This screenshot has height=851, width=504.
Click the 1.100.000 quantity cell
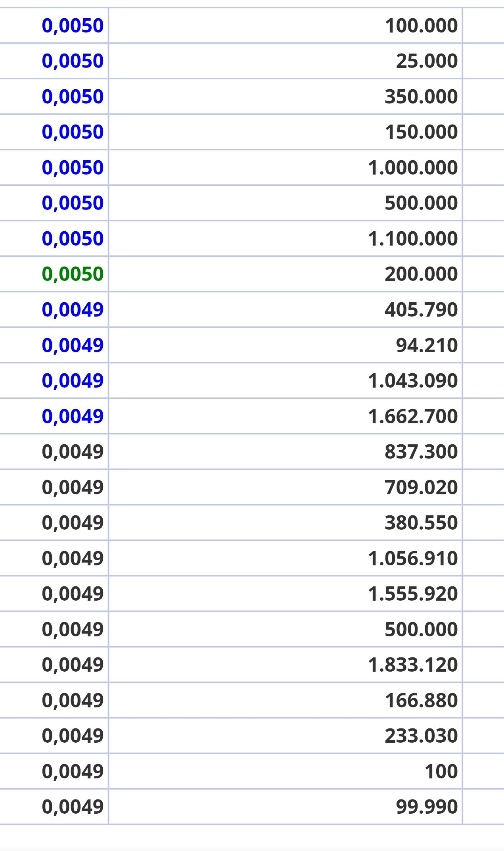pos(286,238)
